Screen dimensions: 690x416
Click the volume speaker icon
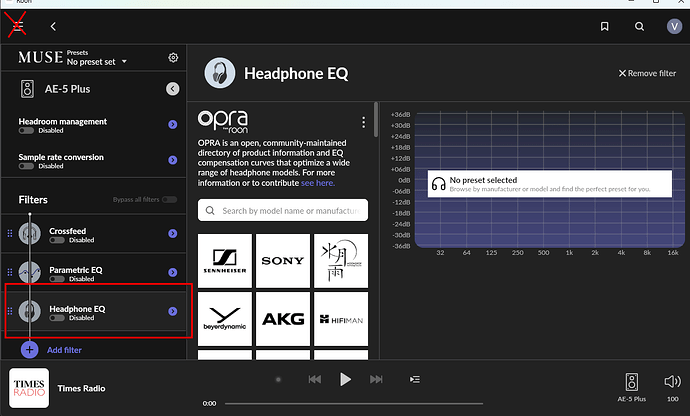(x=672, y=381)
